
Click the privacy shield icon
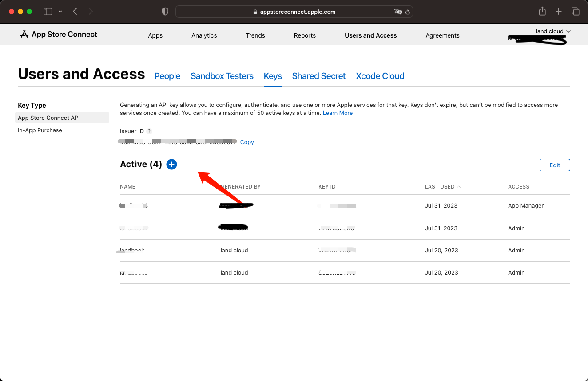point(165,12)
